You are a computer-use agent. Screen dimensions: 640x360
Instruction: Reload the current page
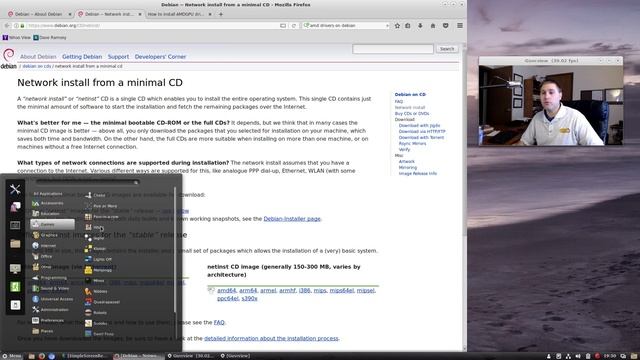coord(293,25)
